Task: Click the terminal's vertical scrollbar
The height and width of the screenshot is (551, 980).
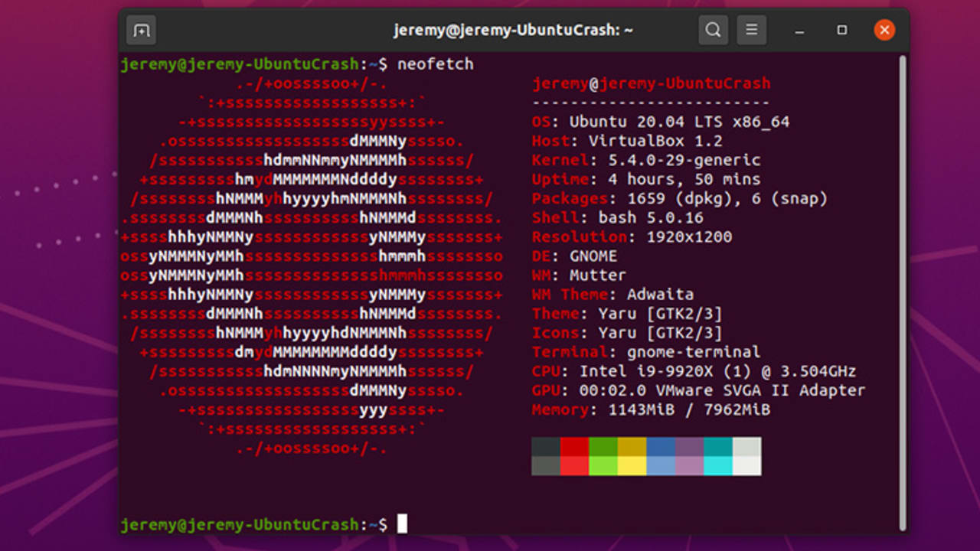Action: pos(903,293)
